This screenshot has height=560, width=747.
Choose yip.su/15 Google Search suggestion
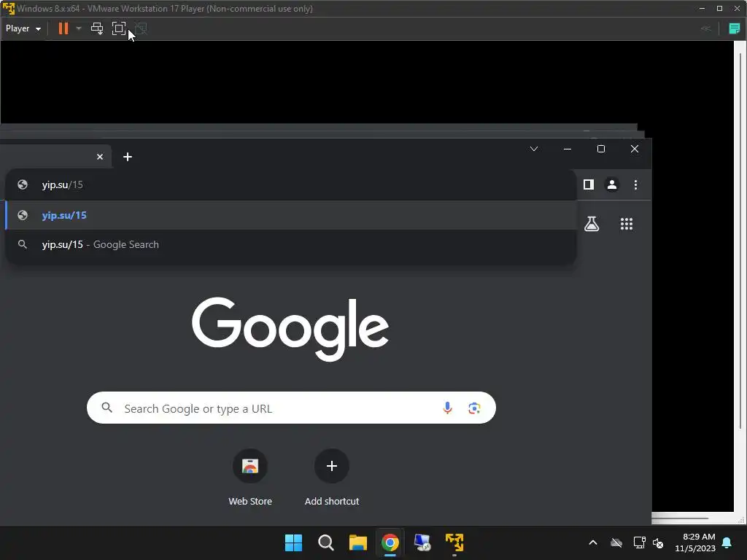coord(290,244)
